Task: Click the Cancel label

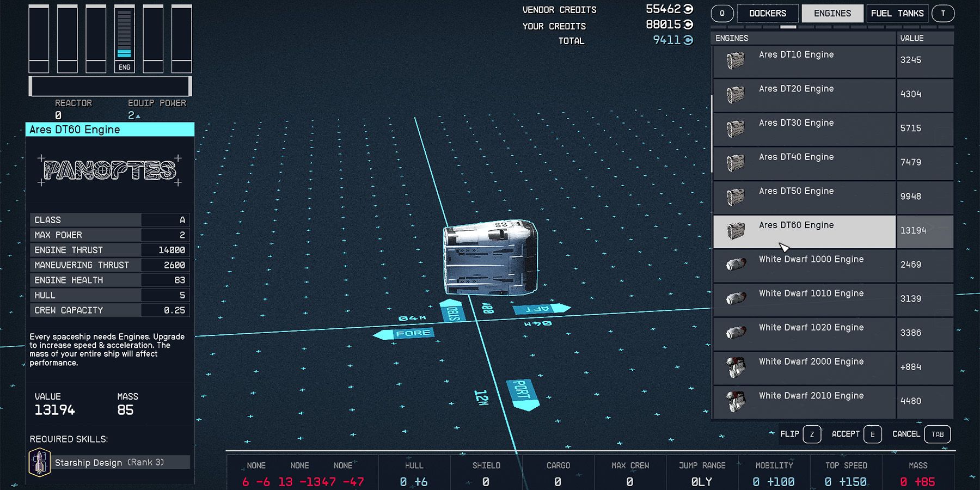Action: click(906, 434)
